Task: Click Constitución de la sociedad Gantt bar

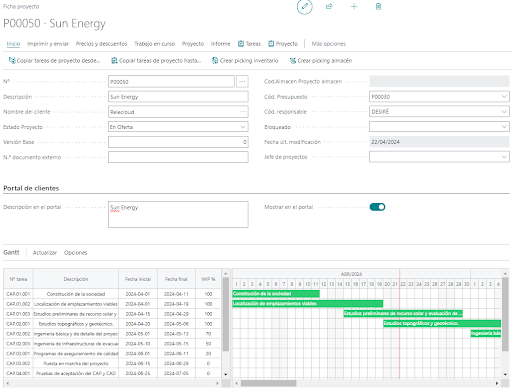Action: 276,294
